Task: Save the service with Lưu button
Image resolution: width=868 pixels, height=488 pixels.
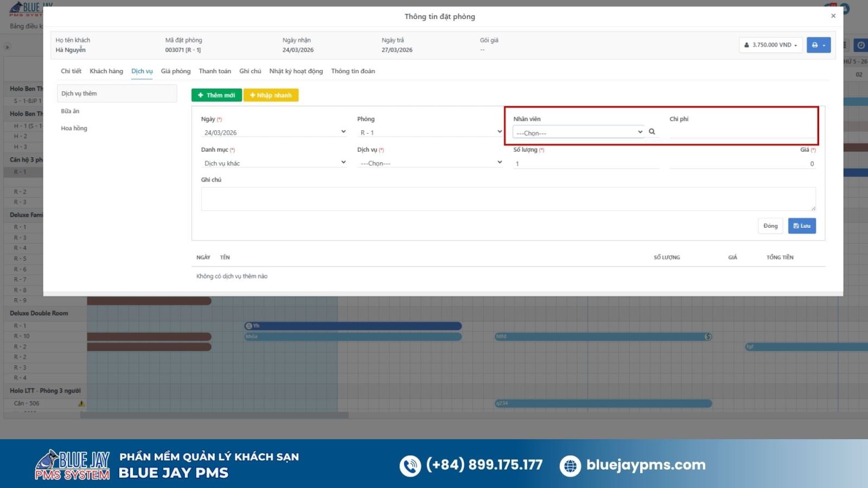Action: (x=801, y=226)
